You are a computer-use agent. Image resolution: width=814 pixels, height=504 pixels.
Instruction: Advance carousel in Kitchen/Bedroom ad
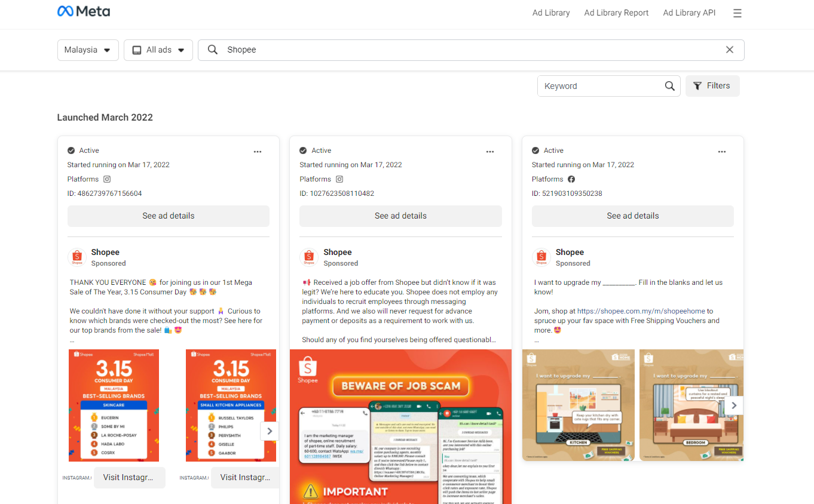tap(734, 405)
